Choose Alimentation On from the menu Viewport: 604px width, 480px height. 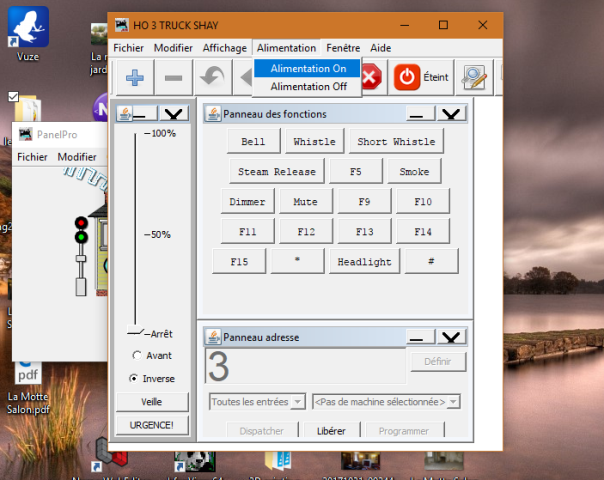coord(308,68)
